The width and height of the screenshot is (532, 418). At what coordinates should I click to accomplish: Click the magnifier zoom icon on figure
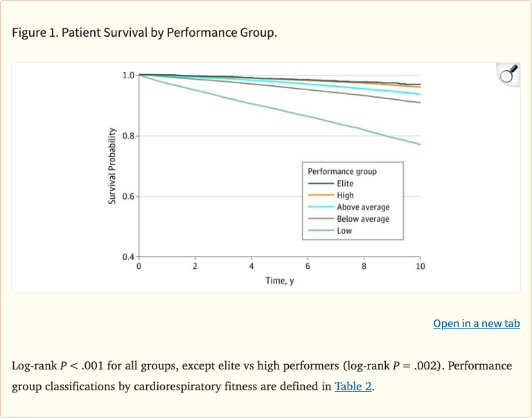click(x=509, y=74)
